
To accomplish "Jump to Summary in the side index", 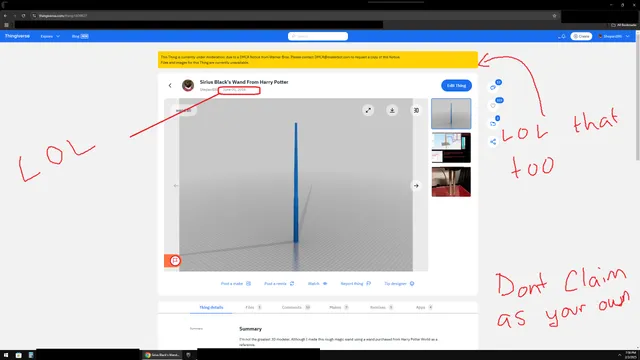I will click(196, 329).
